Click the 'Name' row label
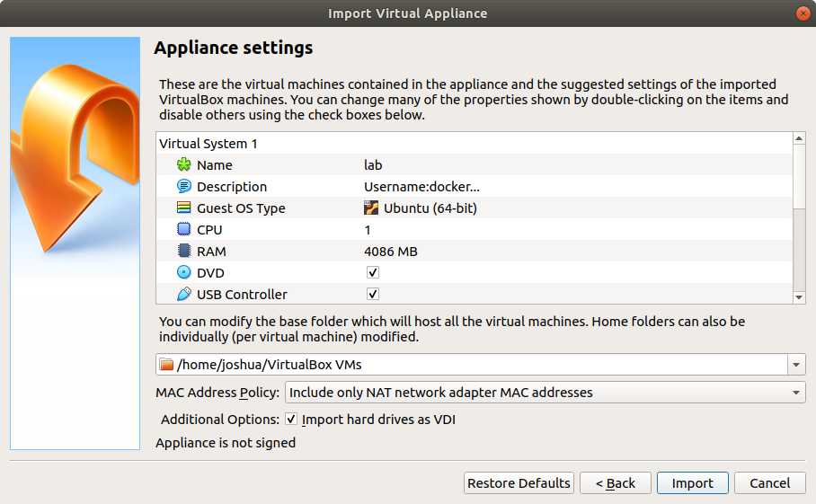The image size is (816, 504). pos(215,165)
